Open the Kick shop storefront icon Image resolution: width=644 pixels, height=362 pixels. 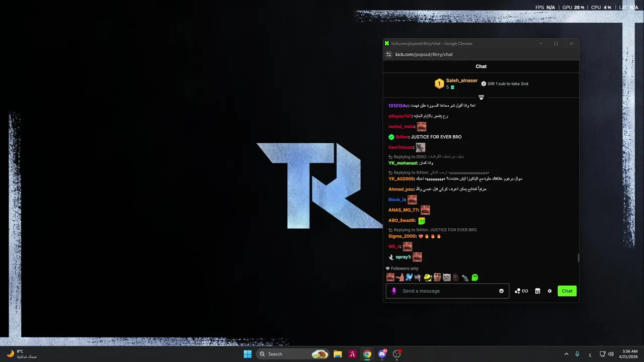(x=537, y=291)
